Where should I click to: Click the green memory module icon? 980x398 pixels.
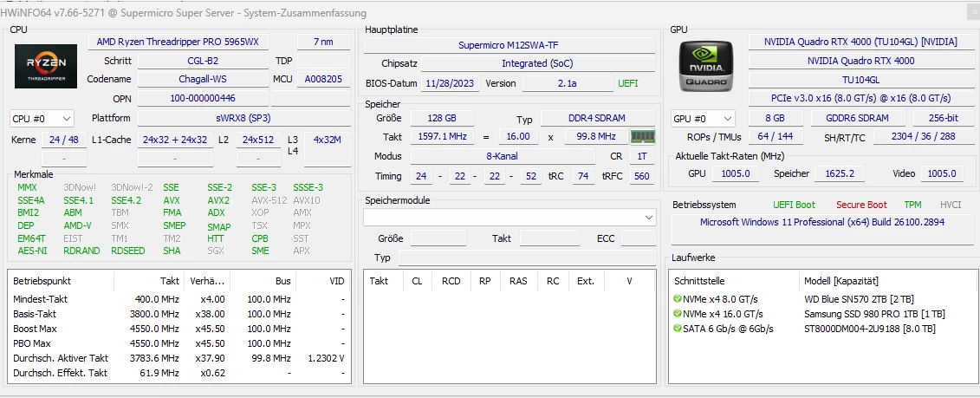click(642, 136)
